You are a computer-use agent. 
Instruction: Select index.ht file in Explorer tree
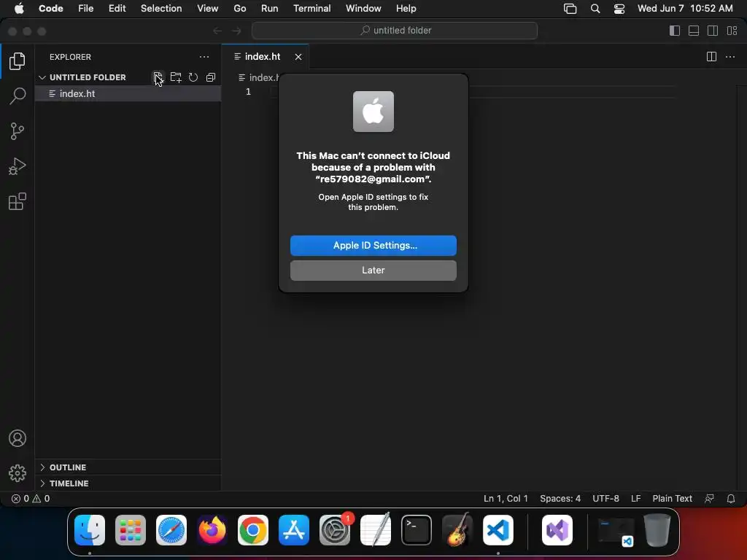coord(128,94)
